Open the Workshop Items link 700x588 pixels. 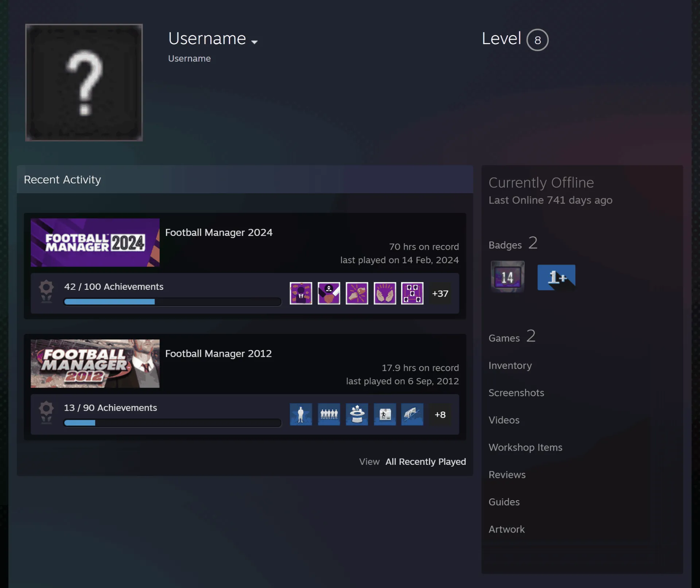[x=525, y=447]
